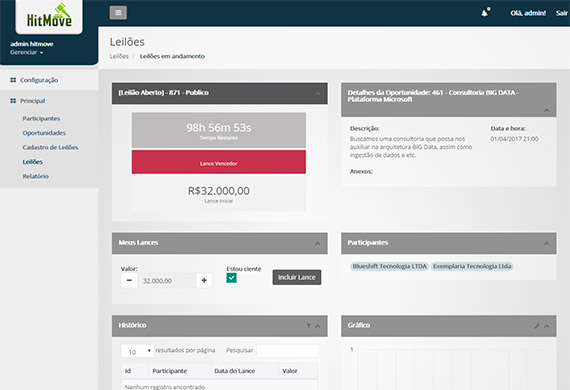Viewport: 570px width, 390px height.
Task: Collapse the Detalhes da Oportunidade panel
Action: click(x=547, y=110)
